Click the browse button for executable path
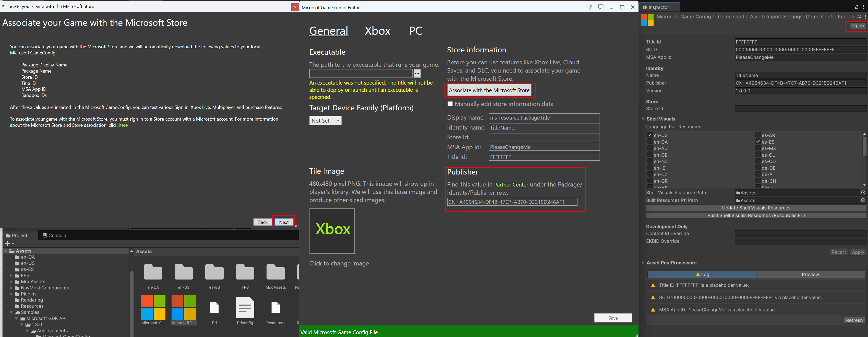The image size is (868, 337). [x=417, y=74]
